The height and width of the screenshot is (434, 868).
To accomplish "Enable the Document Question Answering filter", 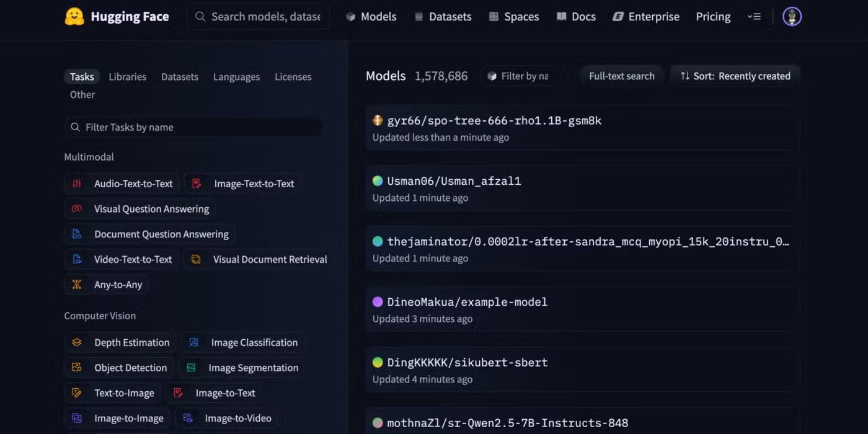I will pyautogui.click(x=161, y=234).
